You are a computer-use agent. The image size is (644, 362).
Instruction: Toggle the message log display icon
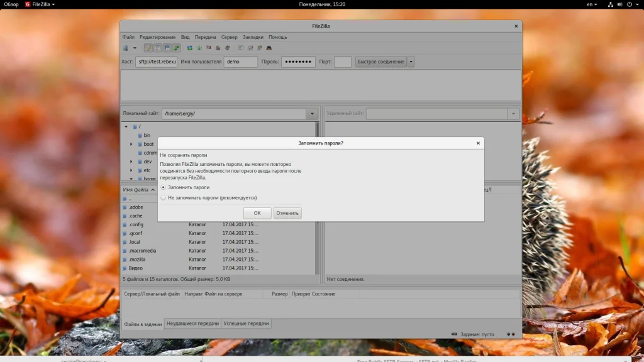coord(148,48)
